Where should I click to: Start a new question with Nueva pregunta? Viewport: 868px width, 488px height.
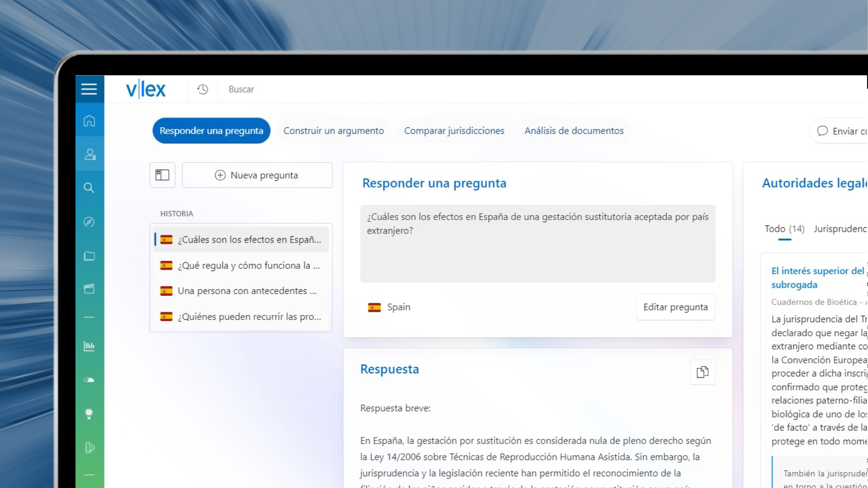coord(257,175)
